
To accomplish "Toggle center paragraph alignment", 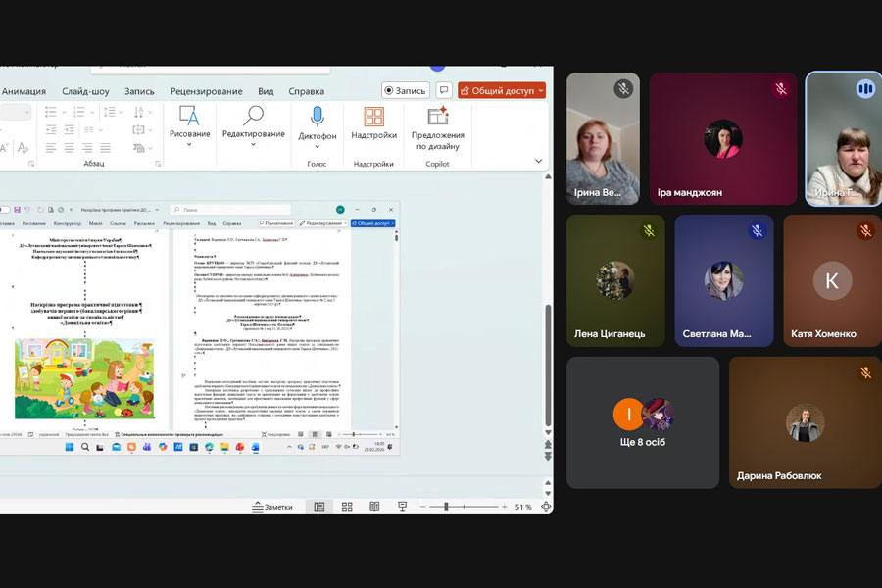I will [x=69, y=147].
